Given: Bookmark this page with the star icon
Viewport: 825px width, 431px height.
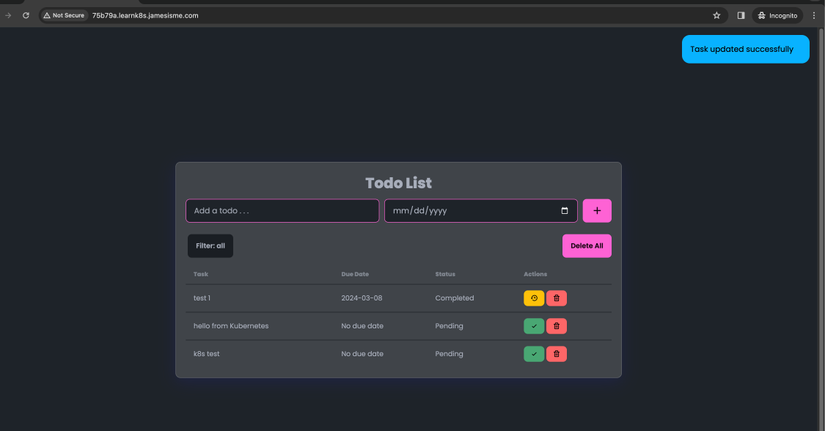Looking at the screenshot, I should (716, 16).
